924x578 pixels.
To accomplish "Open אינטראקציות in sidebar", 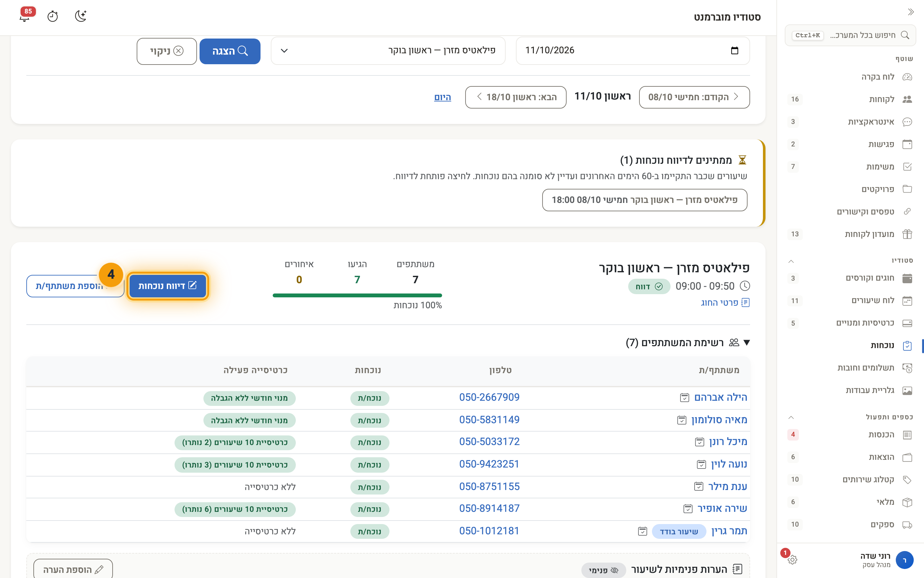I will point(850,122).
